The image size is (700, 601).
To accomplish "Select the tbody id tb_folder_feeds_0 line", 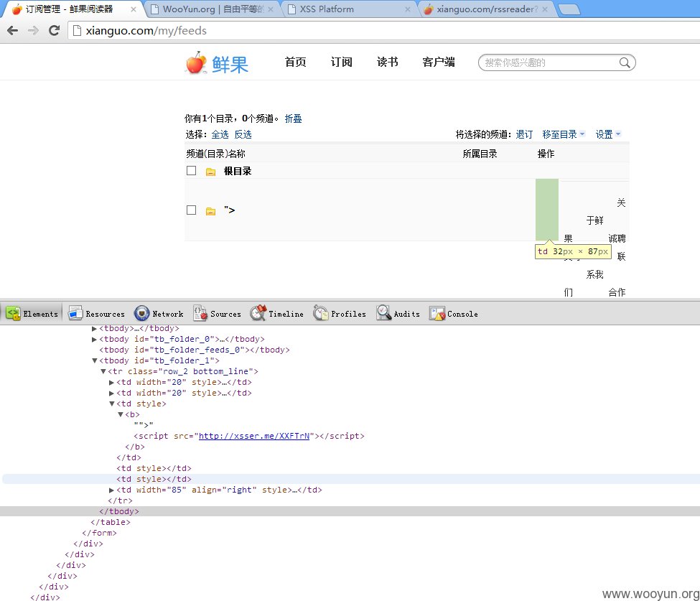I will click(x=194, y=350).
